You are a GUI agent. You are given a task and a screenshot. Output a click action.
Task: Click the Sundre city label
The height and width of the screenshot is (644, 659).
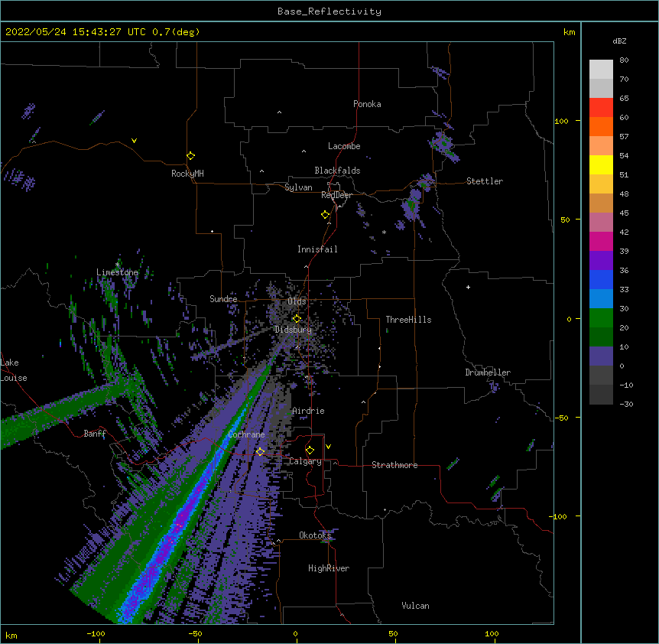(223, 299)
